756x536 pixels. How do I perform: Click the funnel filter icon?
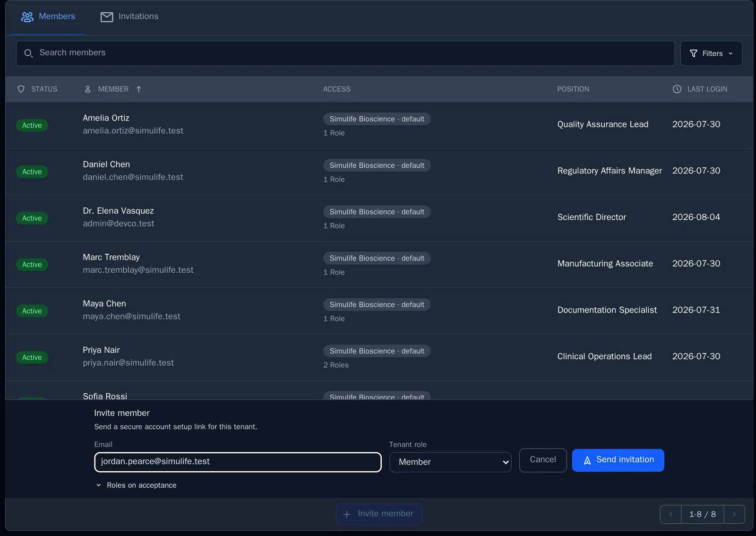pyautogui.click(x=694, y=53)
